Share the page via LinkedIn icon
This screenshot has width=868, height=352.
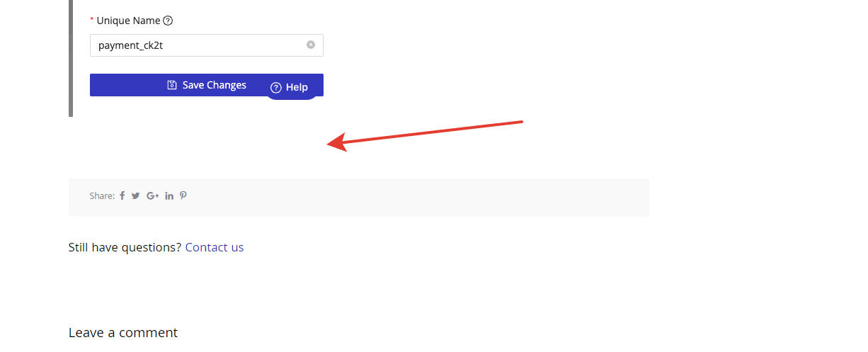(x=169, y=195)
